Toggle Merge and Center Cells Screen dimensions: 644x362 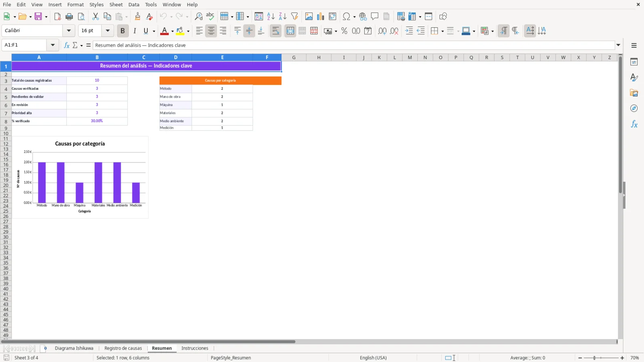click(x=290, y=31)
